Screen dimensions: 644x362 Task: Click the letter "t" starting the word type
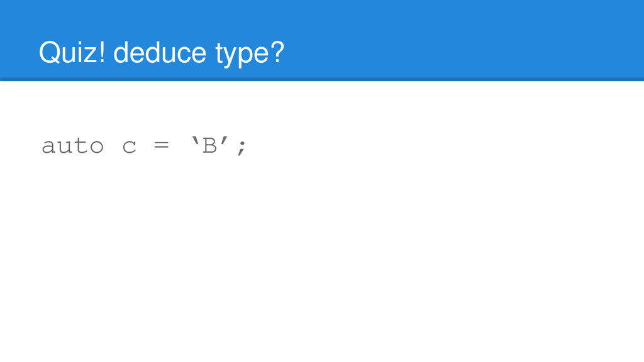218,53
